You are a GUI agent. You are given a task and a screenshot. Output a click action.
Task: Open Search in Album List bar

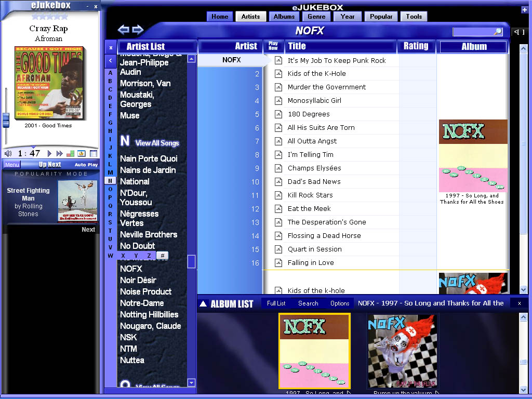coord(308,303)
